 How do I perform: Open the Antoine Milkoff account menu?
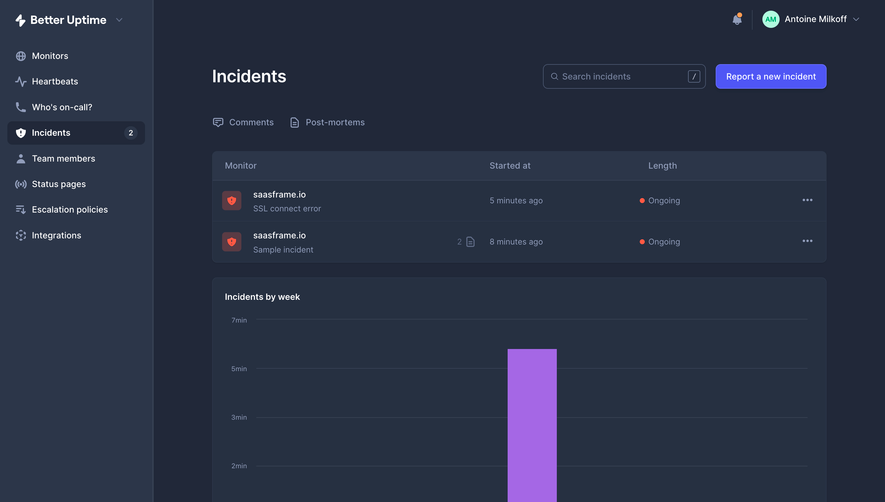[810, 19]
